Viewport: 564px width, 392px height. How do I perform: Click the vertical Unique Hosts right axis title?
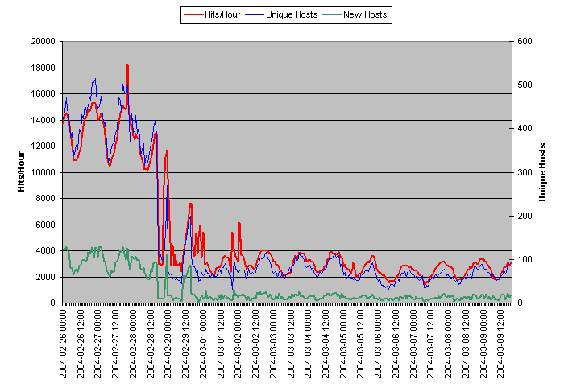click(x=543, y=171)
